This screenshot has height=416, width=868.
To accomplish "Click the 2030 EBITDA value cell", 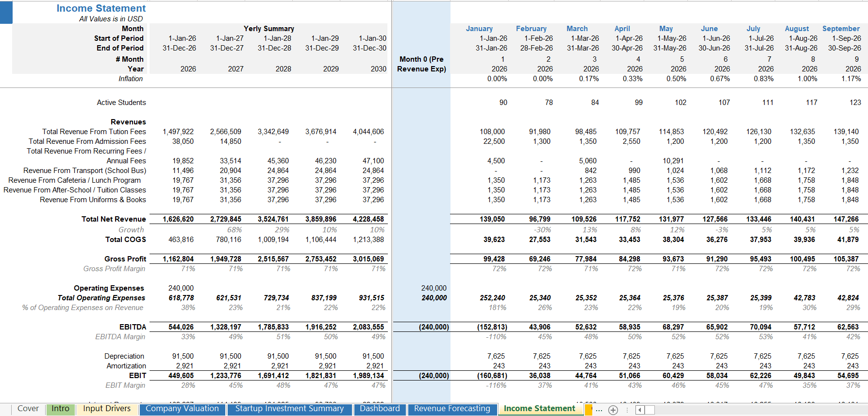I will (x=368, y=327).
